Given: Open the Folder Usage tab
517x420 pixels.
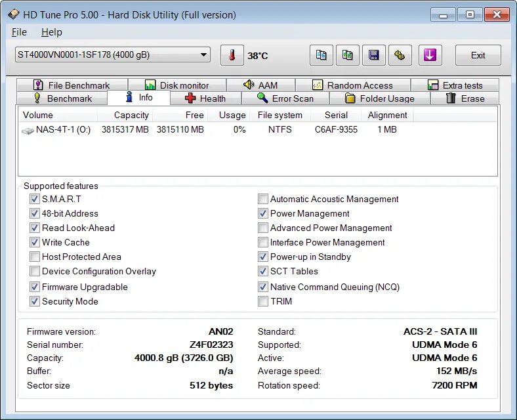Looking at the screenshot, I should click(379, 98).
